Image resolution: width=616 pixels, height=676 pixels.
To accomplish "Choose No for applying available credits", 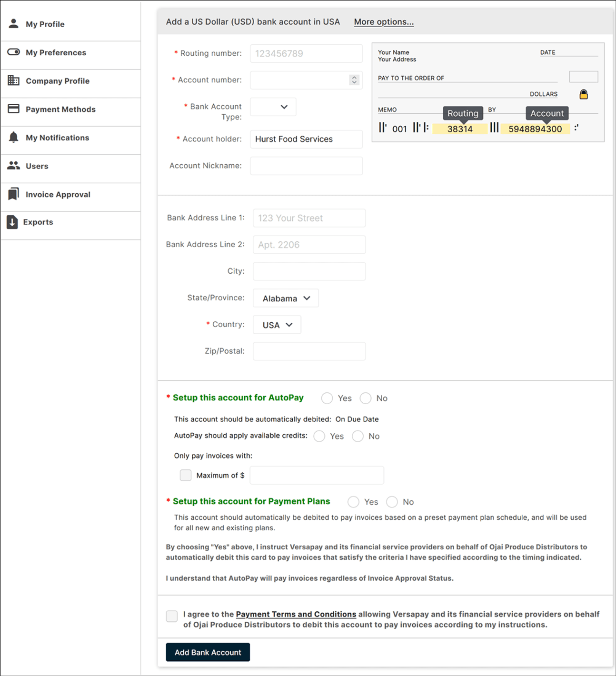I will click(358, 436).
